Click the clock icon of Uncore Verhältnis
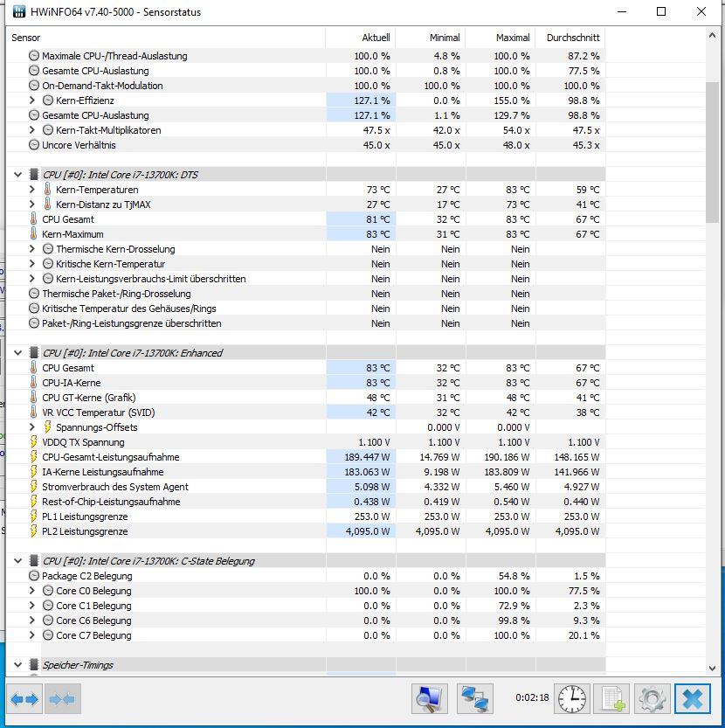This screenshot has width=725, height=728. (33, 145)
